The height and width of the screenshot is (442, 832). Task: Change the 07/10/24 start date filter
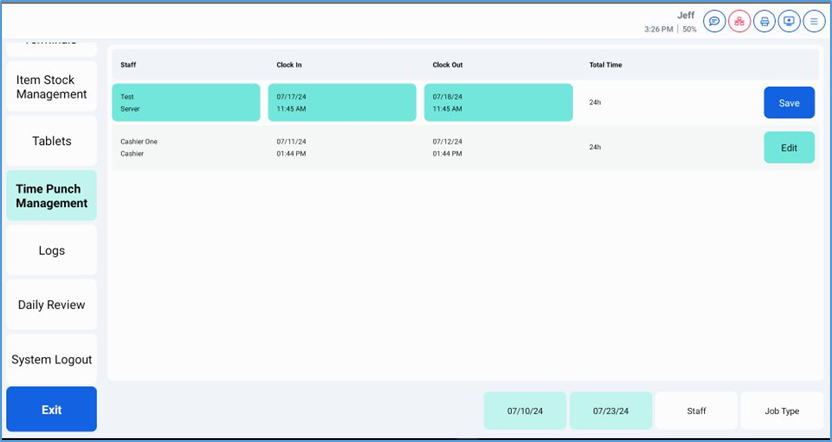525,411
